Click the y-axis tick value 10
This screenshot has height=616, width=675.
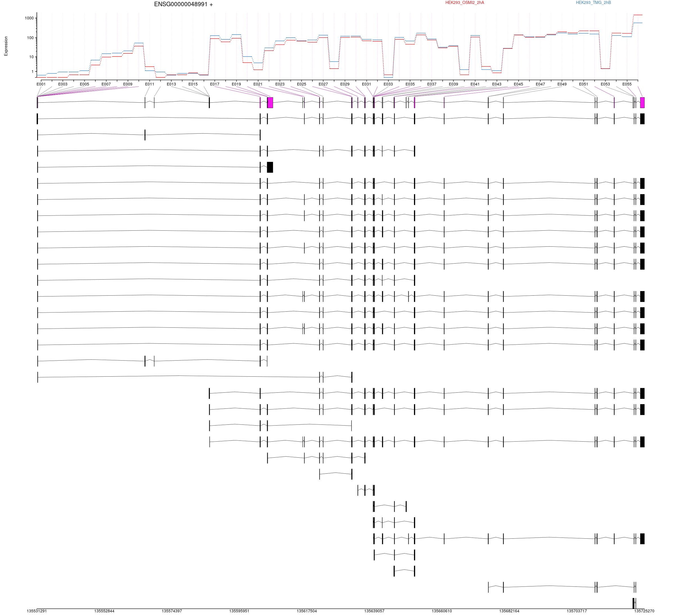(31, 57)
